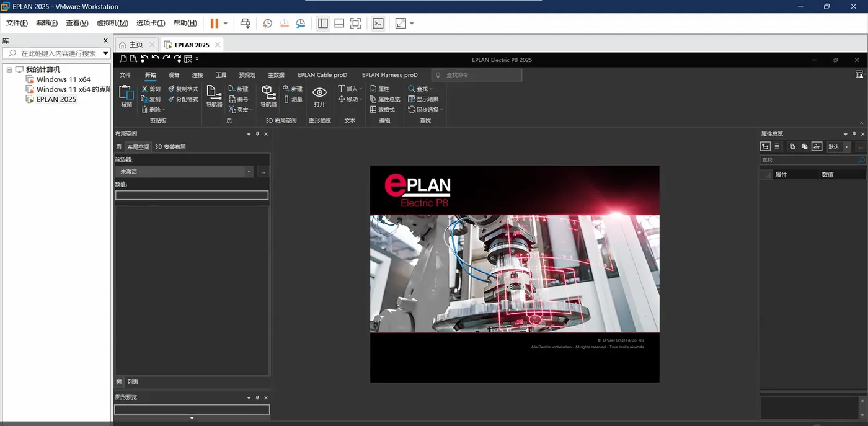Click the 测量 (Measure) icon

286,99
